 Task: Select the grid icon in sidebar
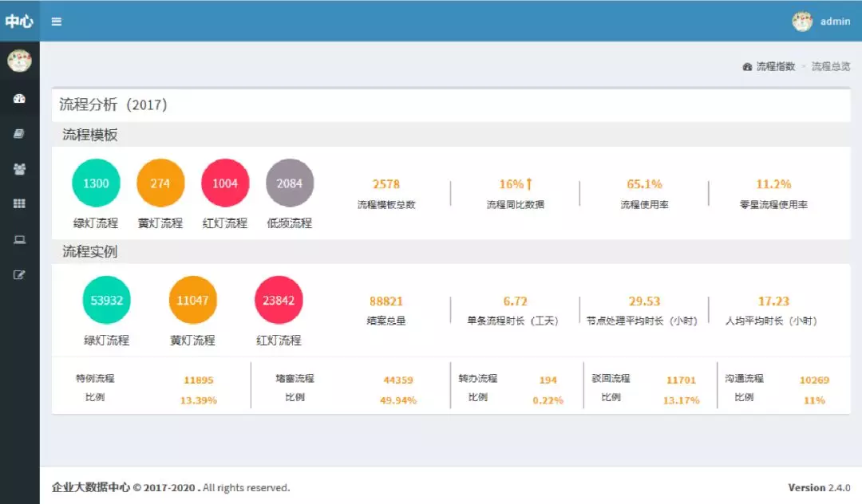tap(20, 204)
